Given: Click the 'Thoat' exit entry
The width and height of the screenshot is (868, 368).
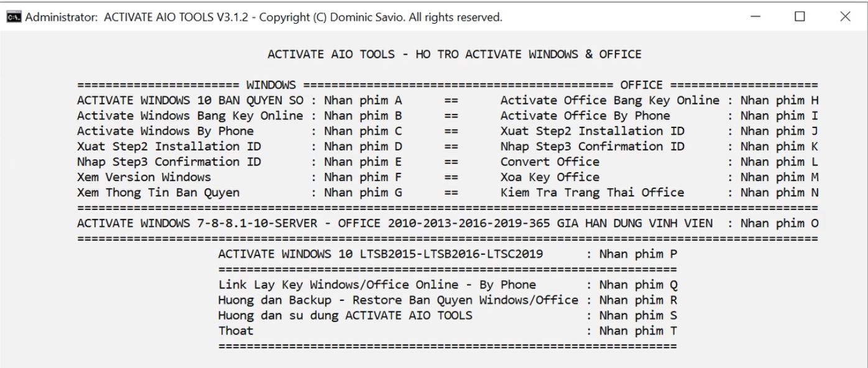Looking at the screenshot, I should (236, 331).
